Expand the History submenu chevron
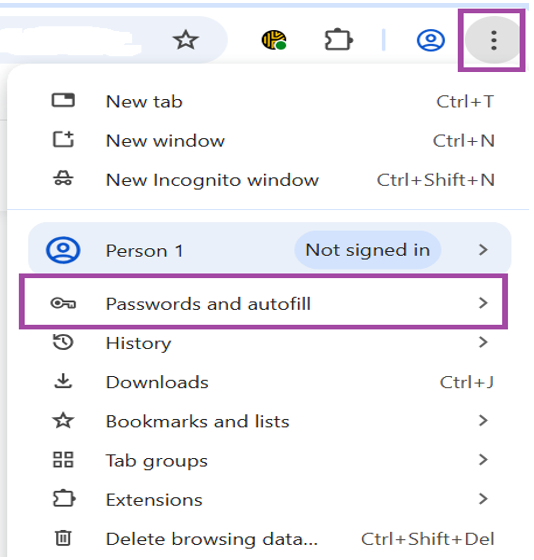 point(483,342)
